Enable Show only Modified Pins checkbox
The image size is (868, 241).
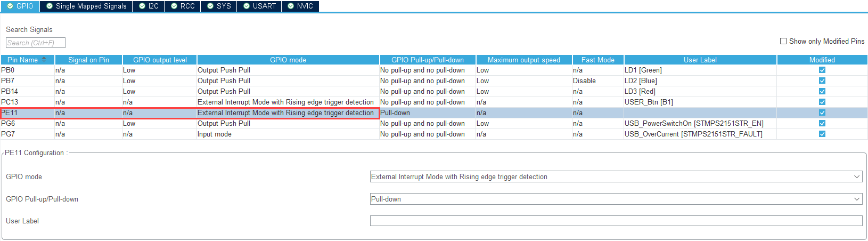click(783, 41)
